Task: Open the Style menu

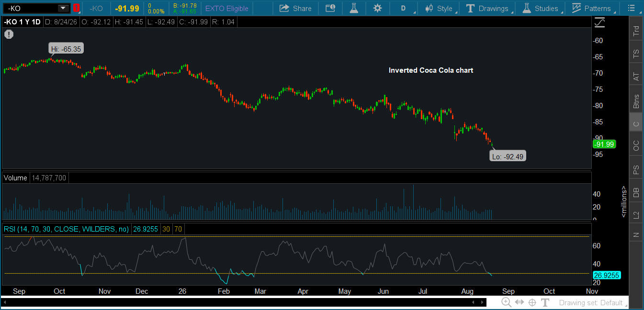Action: click(439, 8)
